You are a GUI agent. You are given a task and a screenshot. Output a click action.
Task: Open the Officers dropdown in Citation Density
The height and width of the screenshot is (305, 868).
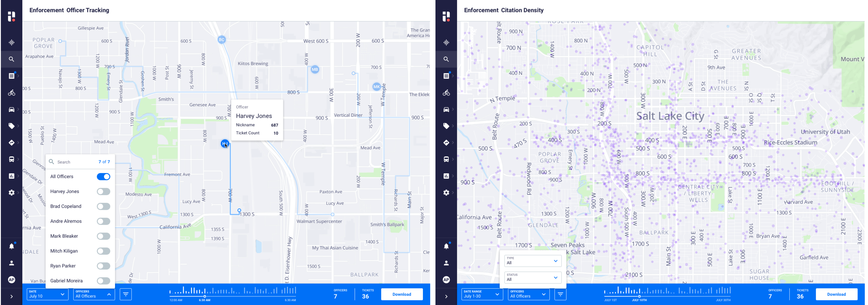pyautogui.click(x=529, y=294)
